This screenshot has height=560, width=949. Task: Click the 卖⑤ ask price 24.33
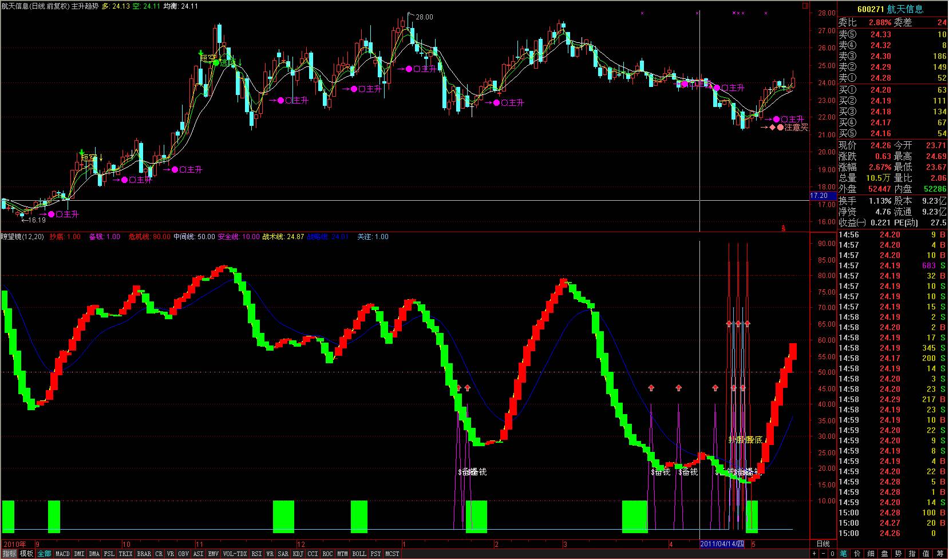[x=880, y=35]
